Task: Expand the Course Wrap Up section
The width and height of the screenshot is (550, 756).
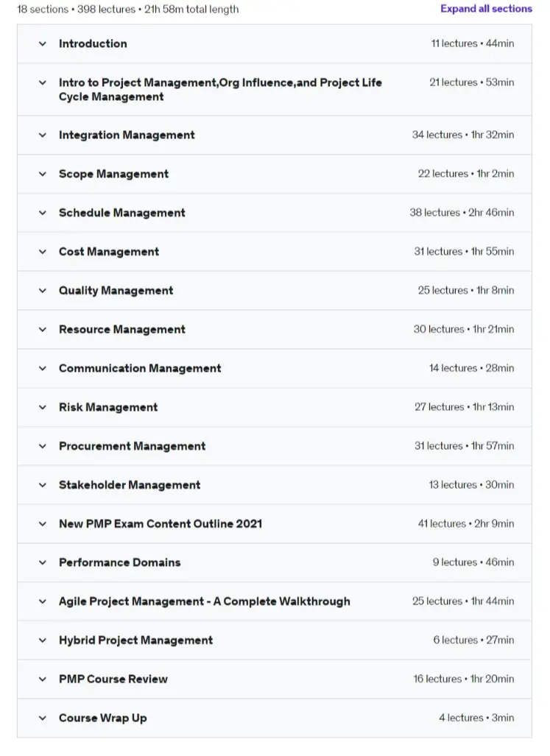Action: point(102,718)
